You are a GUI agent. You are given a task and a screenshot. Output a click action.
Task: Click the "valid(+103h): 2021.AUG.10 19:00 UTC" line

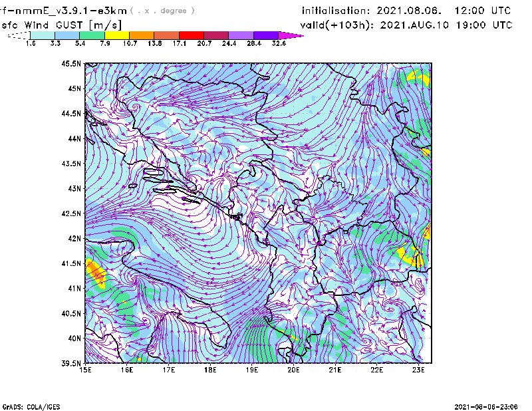click(x=406, y=25)
